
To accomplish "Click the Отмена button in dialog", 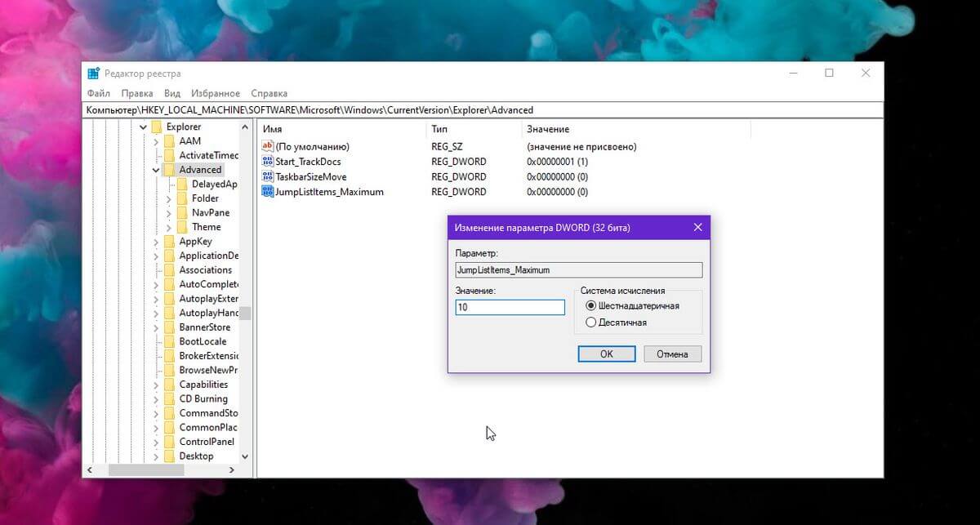I will 672,354.
